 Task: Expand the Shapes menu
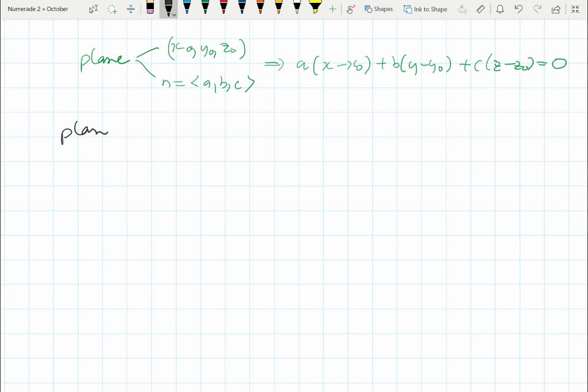[x=379, y=9]
